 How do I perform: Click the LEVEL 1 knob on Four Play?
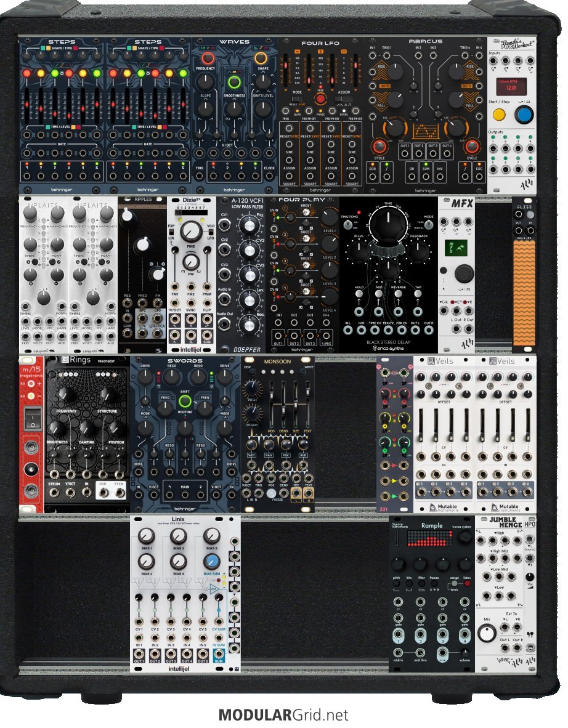[x=330, y=217]
